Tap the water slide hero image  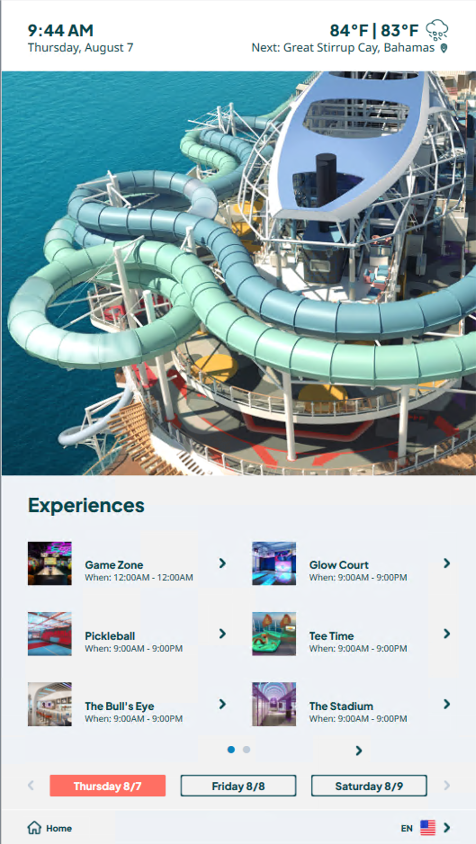(239, 273)
